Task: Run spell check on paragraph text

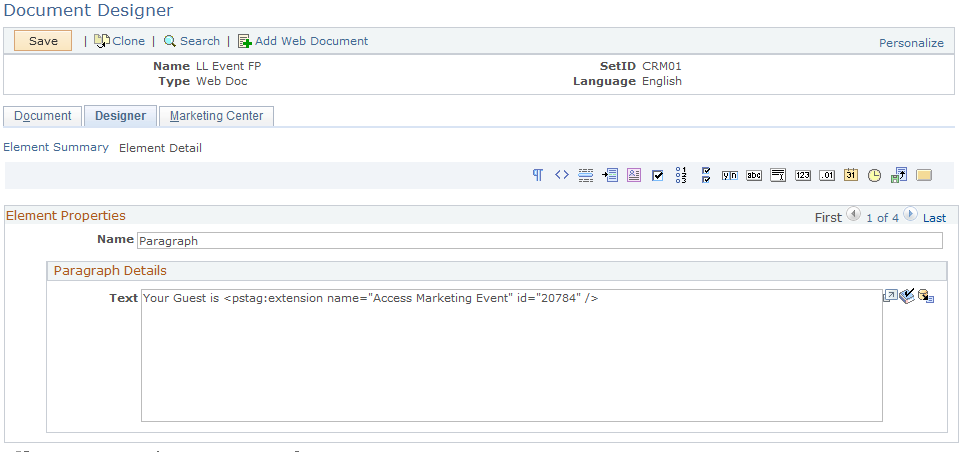Action: (x=907, y=296)
